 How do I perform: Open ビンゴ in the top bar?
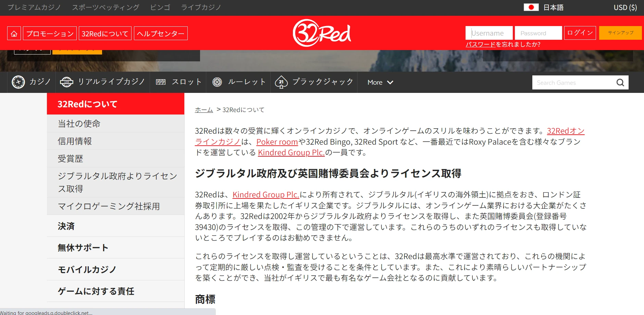point(160,7)
